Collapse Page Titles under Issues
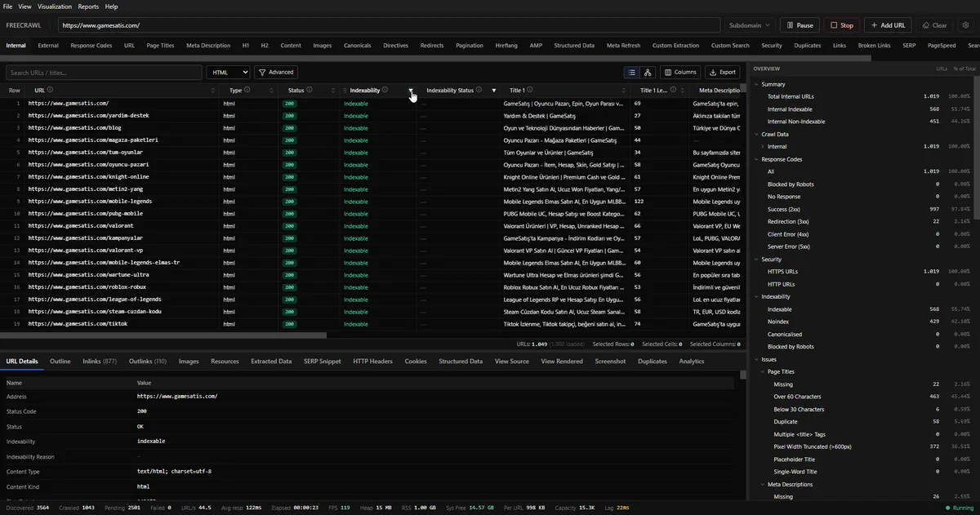The image size is (980, 515). (x=763, y=371)
